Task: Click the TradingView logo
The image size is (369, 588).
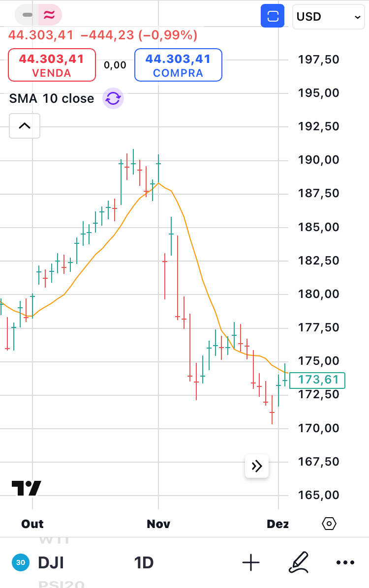Action: tap(27, 488)
